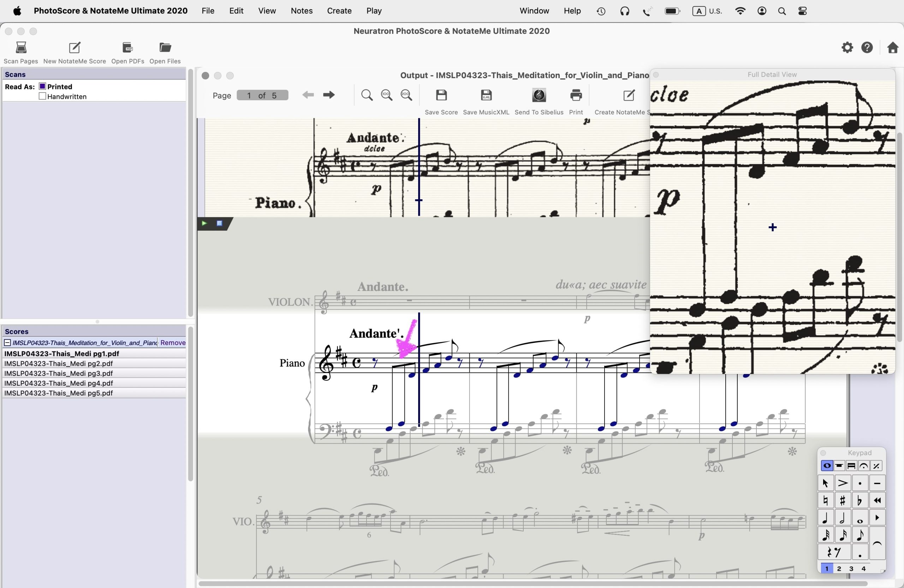This screenshot has height=588, width=904.
Task: Open New NotateMe Score
Action: tap(75, 48)
